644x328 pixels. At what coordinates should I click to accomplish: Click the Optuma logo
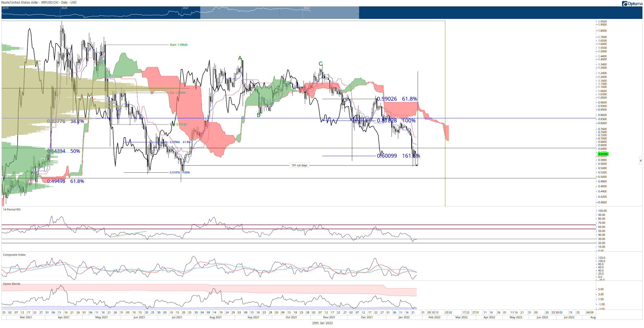[x=632, y=4]
